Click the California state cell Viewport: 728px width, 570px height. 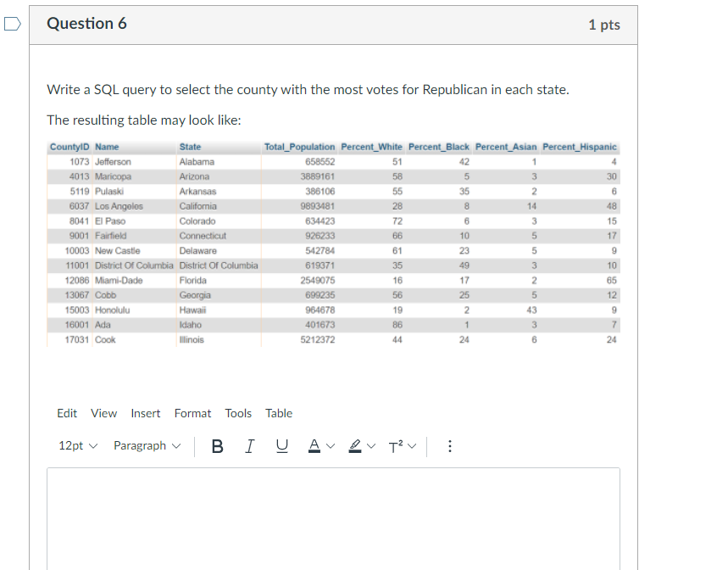(197, 206)
